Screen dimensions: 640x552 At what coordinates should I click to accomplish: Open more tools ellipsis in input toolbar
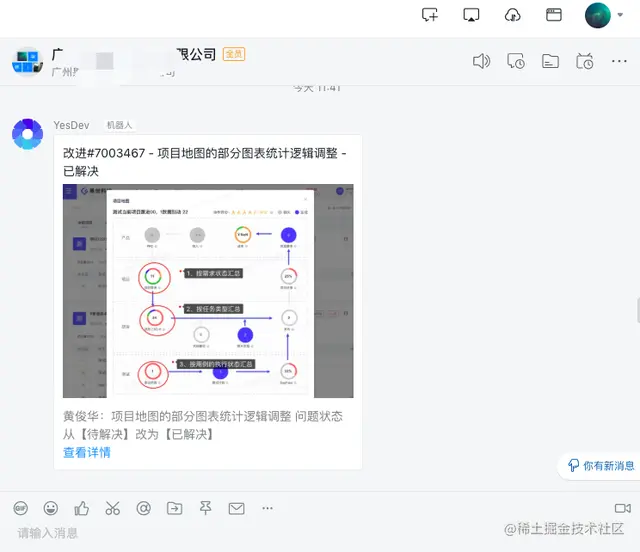[x=267, y=508]
